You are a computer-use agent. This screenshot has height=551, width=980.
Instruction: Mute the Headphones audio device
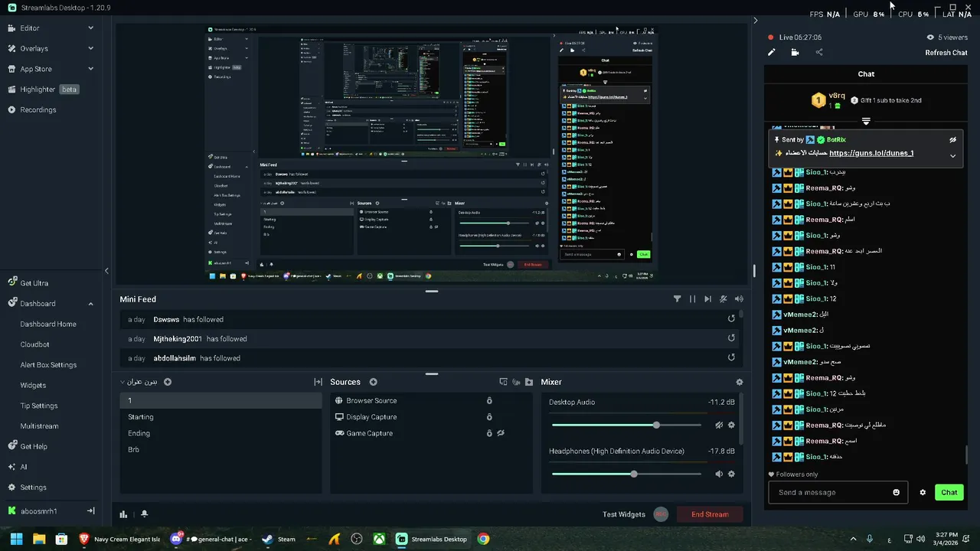[719, 474]
